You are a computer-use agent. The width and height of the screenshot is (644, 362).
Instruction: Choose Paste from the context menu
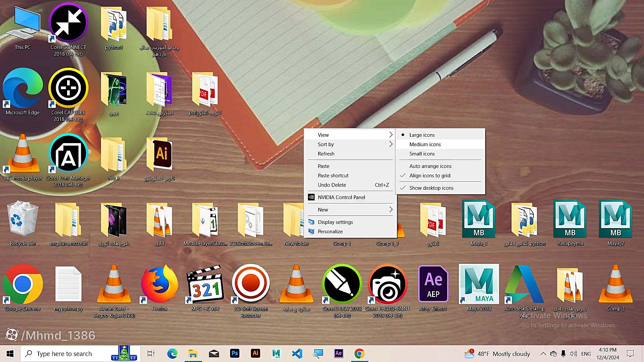(x=351, y=166)
